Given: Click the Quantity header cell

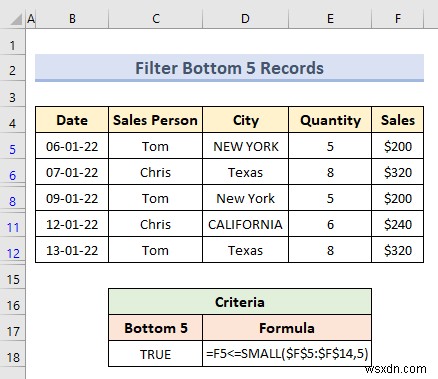Looking at the screenshot, I should click(330, 120).
